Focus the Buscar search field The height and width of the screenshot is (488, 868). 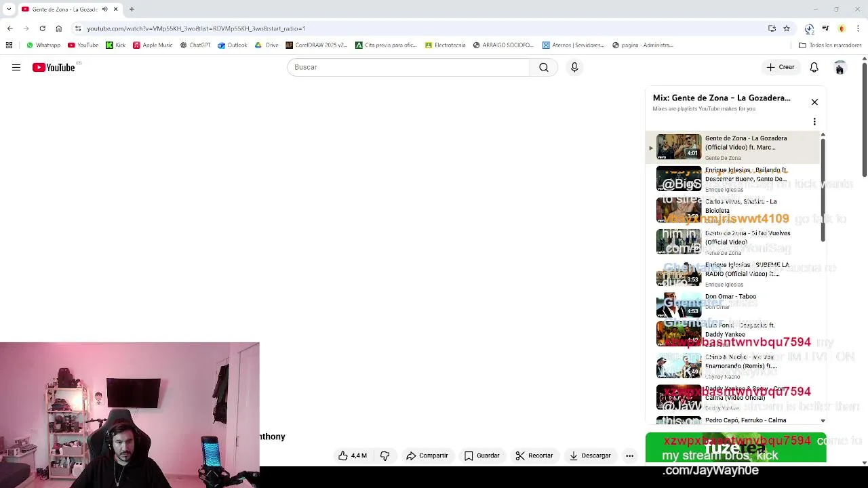point(408,67)
